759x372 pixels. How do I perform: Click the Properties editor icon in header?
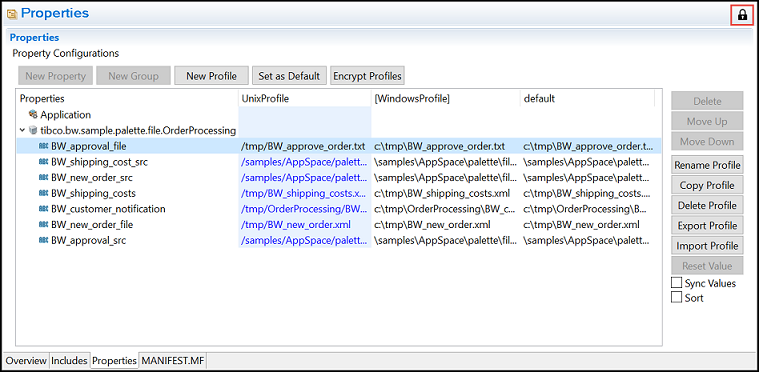click(x=12, y=15)
